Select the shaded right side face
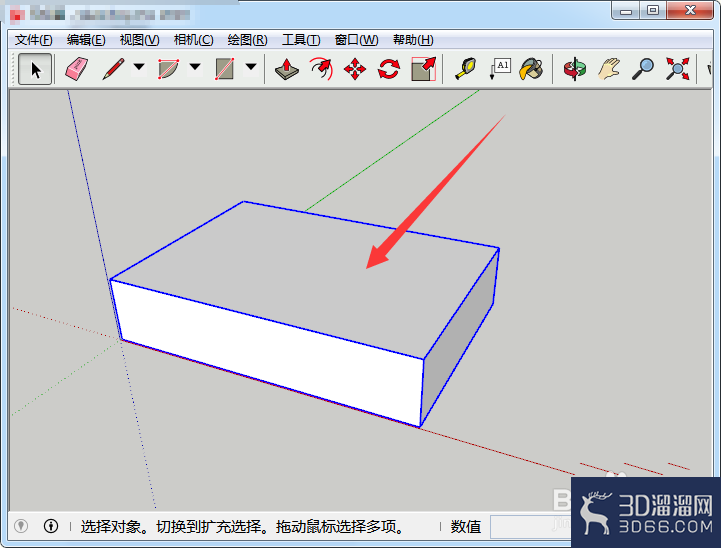The image size is (721, 548). pos(460,340)
